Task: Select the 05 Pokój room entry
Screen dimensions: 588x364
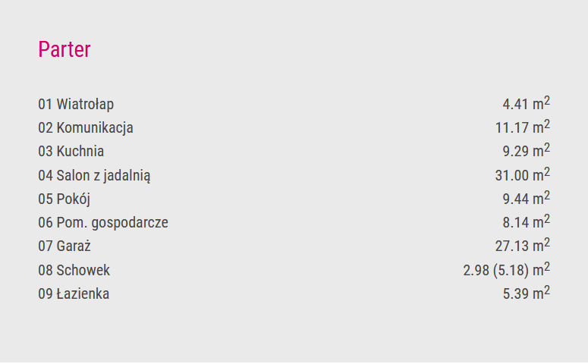Action: coord(64,199)
